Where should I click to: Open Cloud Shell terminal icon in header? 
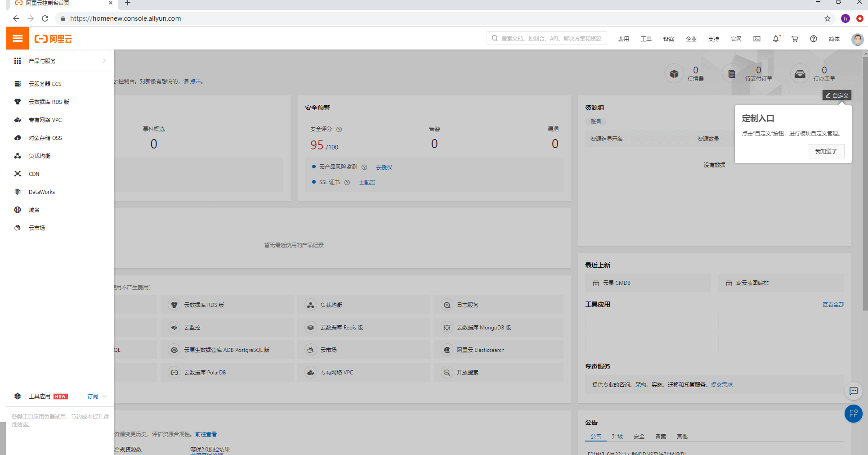click(x=757, y=39)
